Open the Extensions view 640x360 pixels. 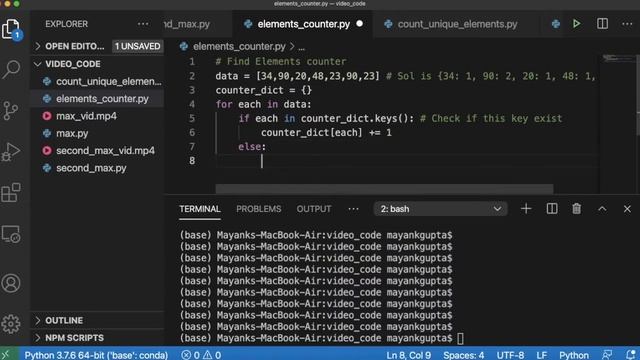pyautogui.click(x=11, y=193)
